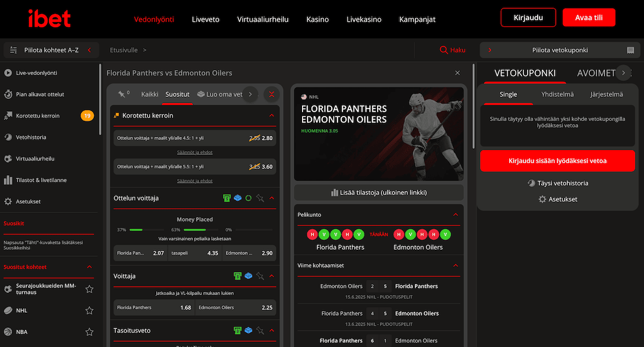Image resolution: width=644 pixels, height=347 pixels.
Task: Toggle favorite star for NHL
Action: coord(89,310)
